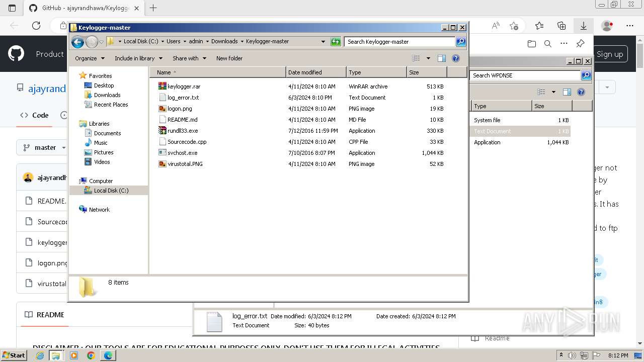This screenshot has width=644, height=362.
Task: Select the logon.png image file
Action: [180, 109]
